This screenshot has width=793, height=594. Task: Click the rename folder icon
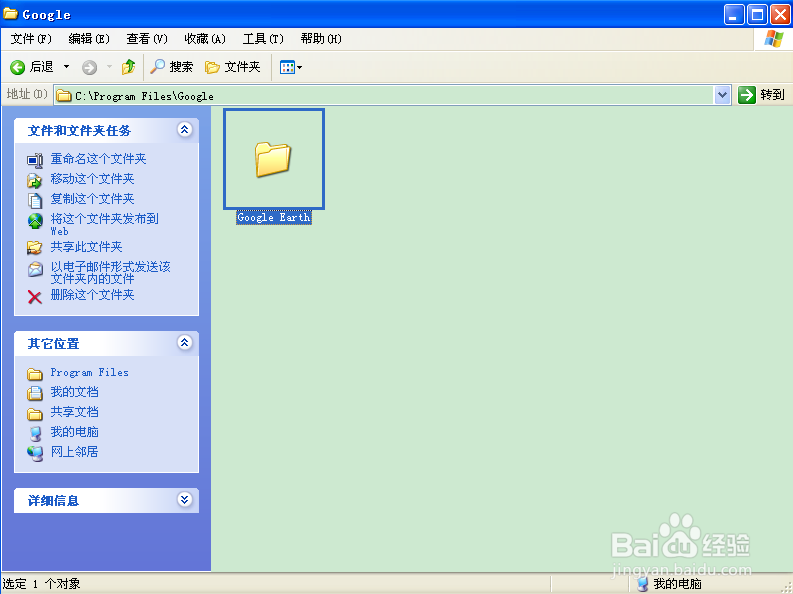point(35,160)
